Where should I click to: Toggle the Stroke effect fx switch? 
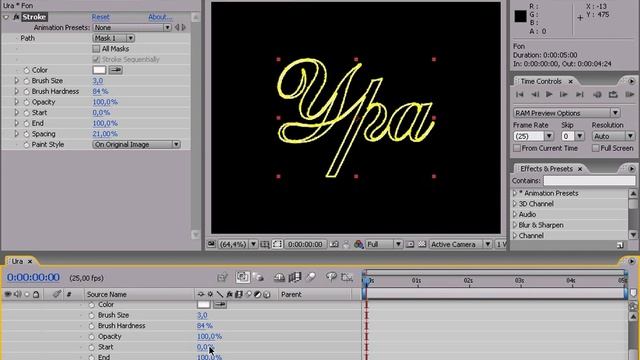(x=16, y=17)
